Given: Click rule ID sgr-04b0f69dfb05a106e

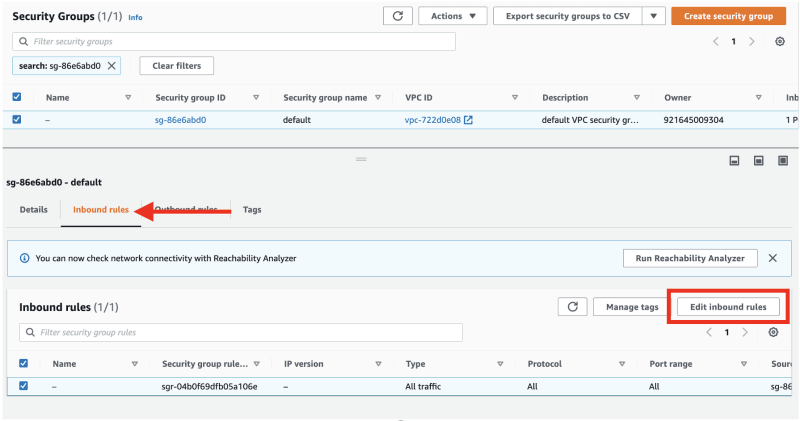Looking at the screenshot, I should 209,386.
